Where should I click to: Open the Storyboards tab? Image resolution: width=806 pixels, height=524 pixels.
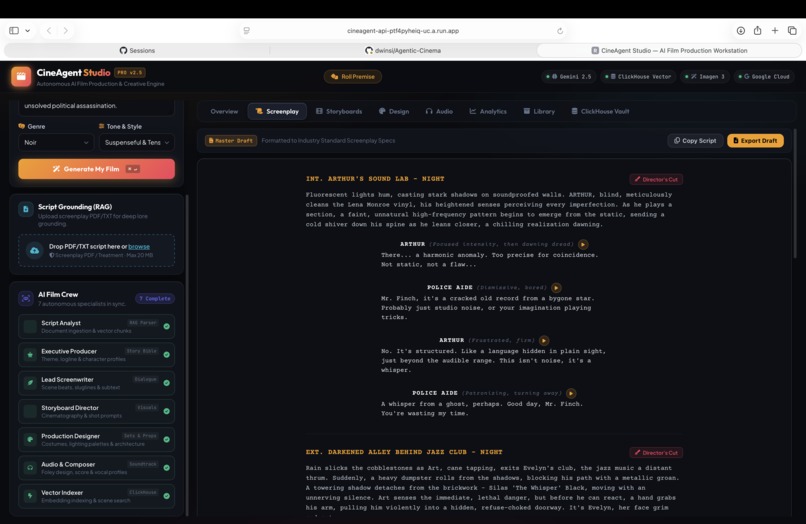339,112
